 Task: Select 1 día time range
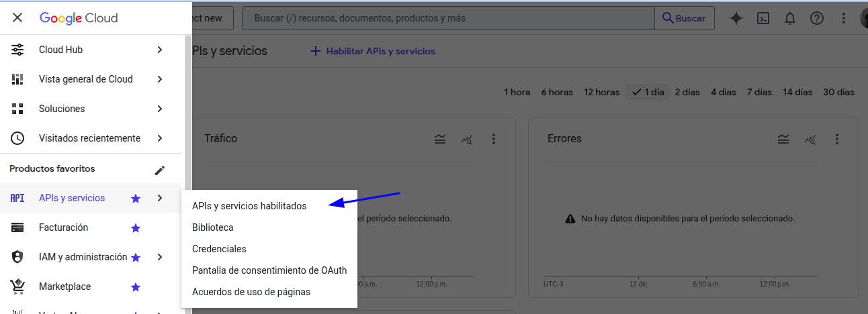[x=647, y=92]
